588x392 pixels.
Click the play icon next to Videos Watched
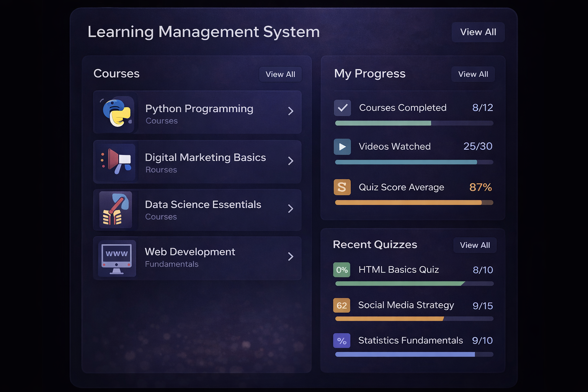[342, 147]
